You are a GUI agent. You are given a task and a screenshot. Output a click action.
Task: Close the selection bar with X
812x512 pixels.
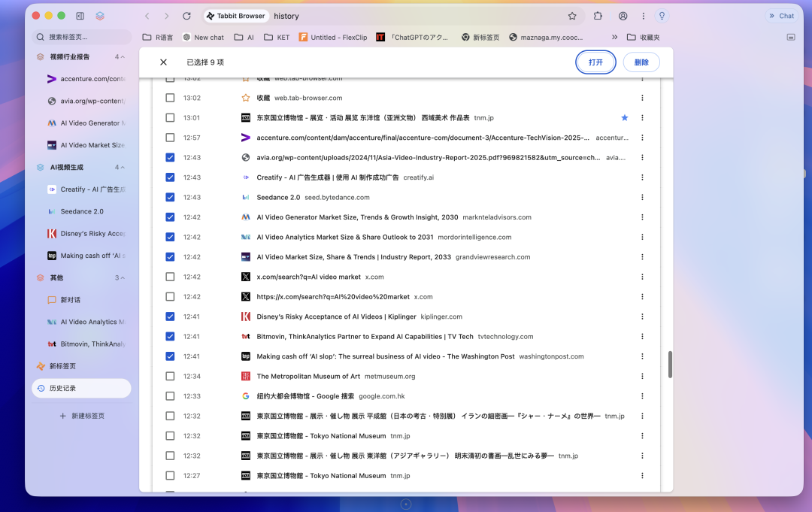(163, 62)
